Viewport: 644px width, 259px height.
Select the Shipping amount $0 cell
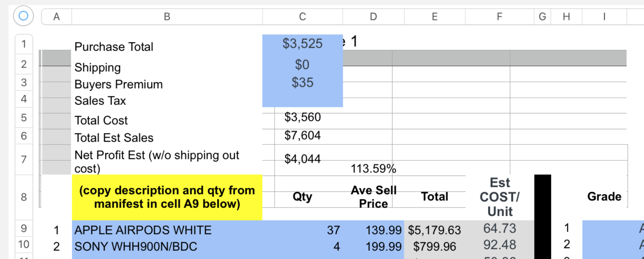pos(302,65)
